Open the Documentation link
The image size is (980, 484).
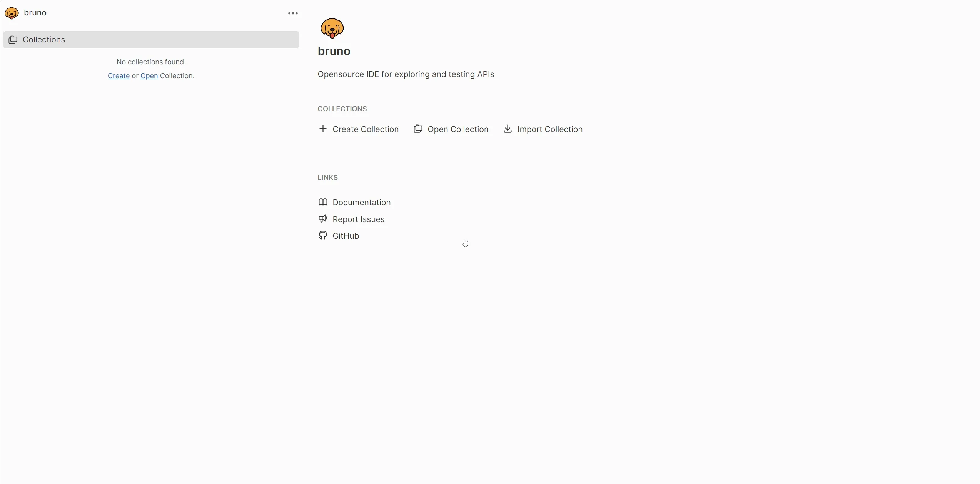pos(361,202)
